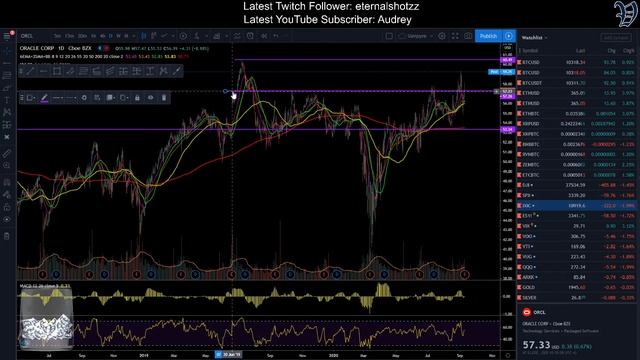Screen dimensions: 640x360
Task: Select VOO row in watchlist
Action: (x=577, y=236)
